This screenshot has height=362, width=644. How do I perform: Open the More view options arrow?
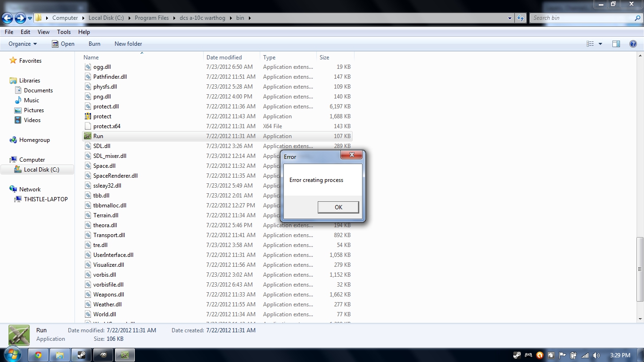(x=600, y=44)
